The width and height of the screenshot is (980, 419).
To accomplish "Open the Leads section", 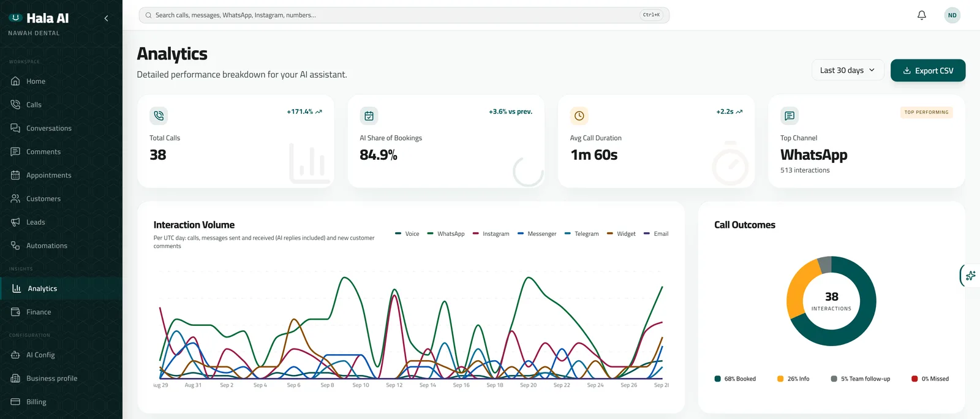I will point(61,222).
